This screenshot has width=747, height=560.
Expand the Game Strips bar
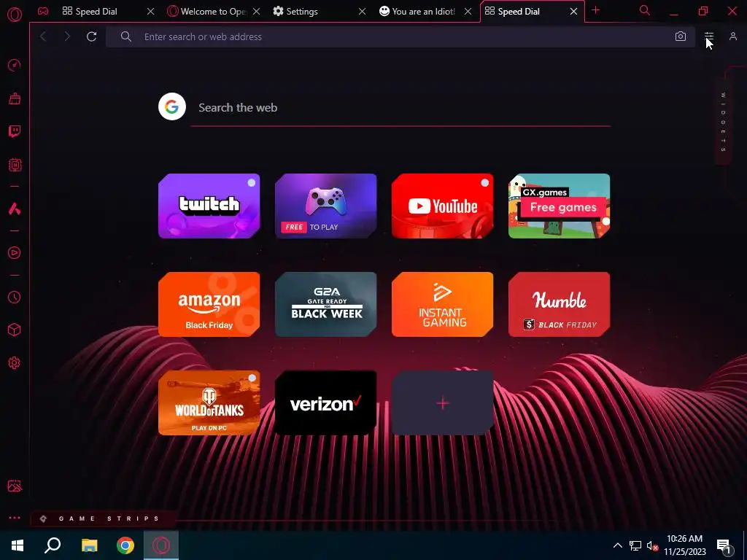click(103, 518)
